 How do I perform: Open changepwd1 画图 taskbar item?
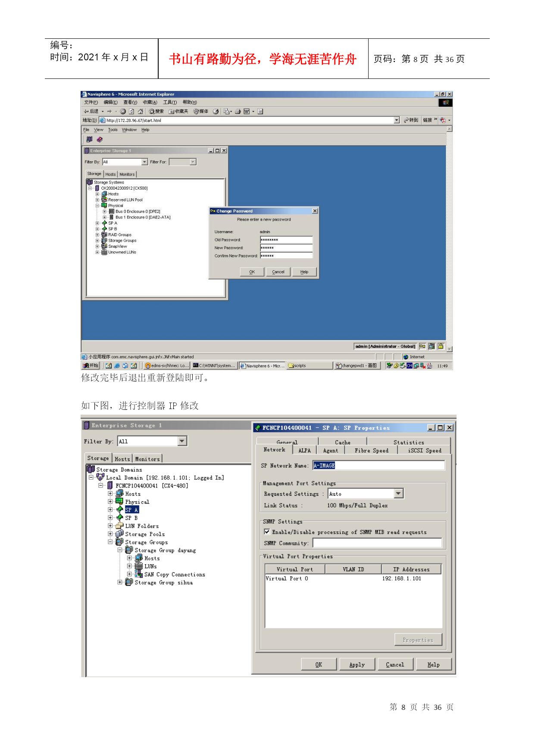pos(357,366)
